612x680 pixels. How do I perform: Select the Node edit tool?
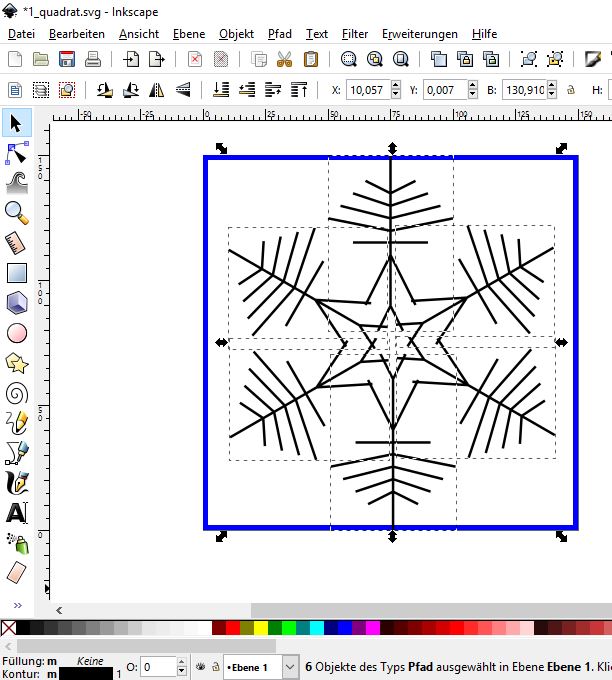pyautogui.click(x=16, y=154)
